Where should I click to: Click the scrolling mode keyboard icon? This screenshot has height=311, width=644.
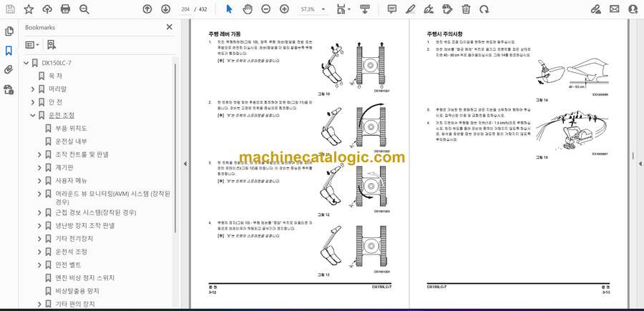(x=365, y=9)
